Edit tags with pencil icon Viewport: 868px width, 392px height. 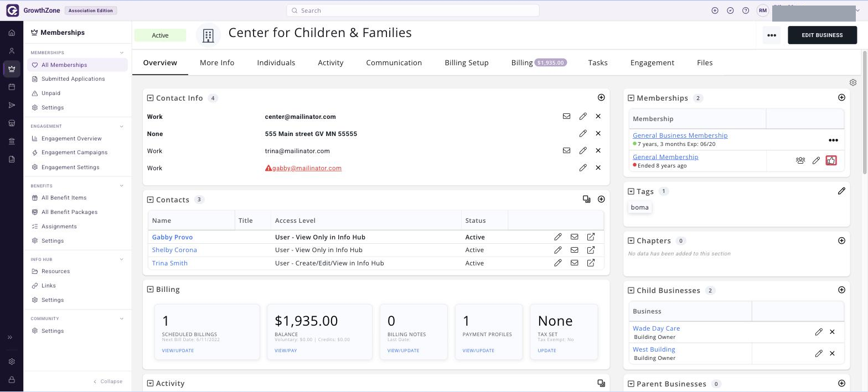841,191
